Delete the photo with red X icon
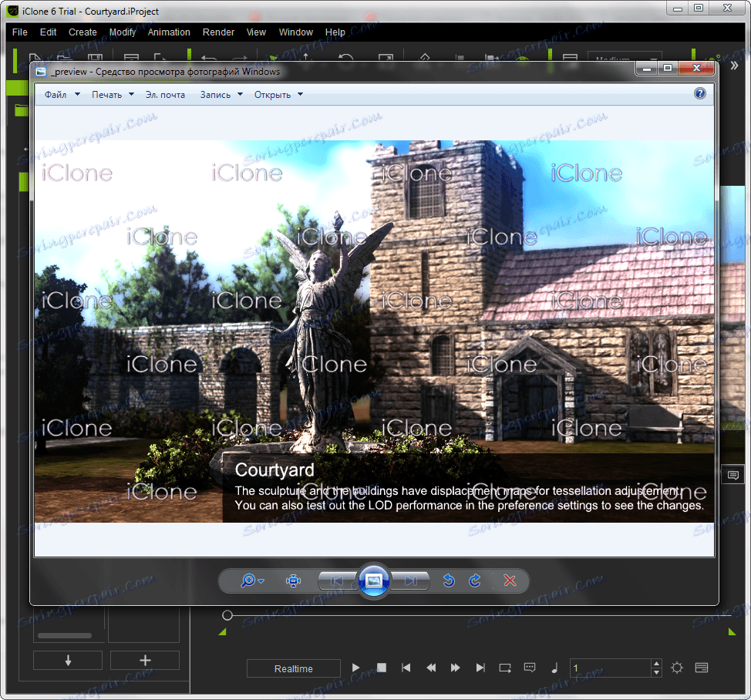This screenshot has height=700, width=751. point(510,581)
